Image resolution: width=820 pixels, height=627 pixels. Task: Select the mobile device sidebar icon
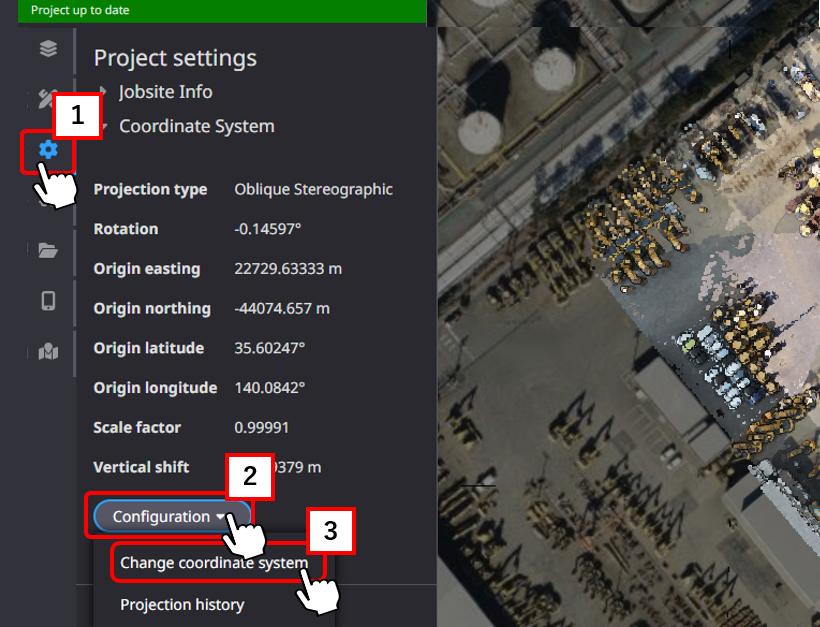48,301
